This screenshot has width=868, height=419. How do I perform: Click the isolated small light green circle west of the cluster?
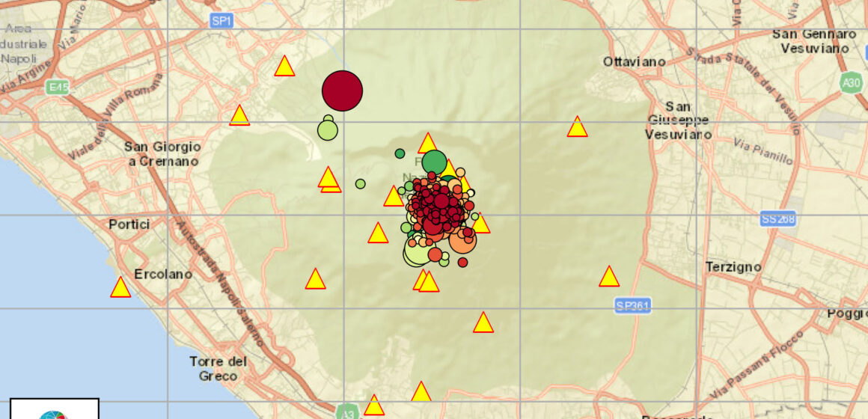click(x=361, y=184)
